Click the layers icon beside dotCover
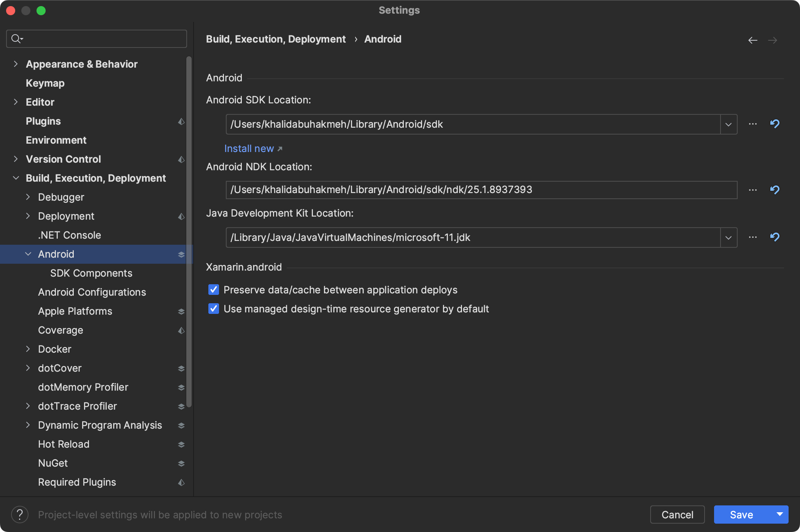The height and width of the screenshot is (532, 800). click(x=181, y=368)
